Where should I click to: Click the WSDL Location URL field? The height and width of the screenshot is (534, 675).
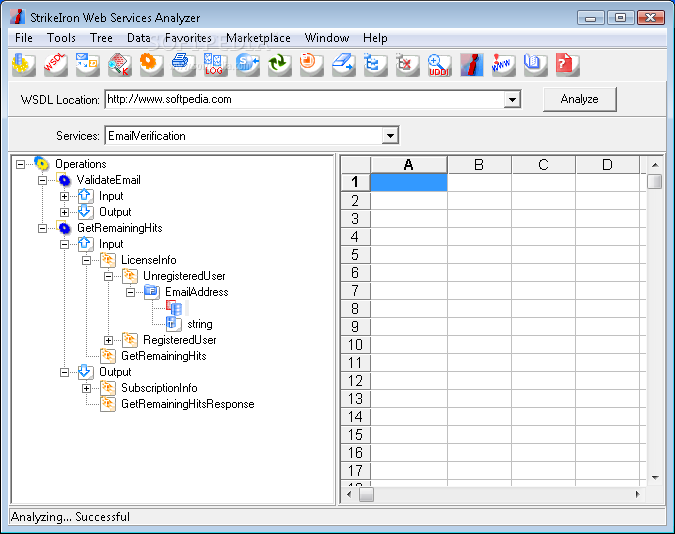click(304, 99)
